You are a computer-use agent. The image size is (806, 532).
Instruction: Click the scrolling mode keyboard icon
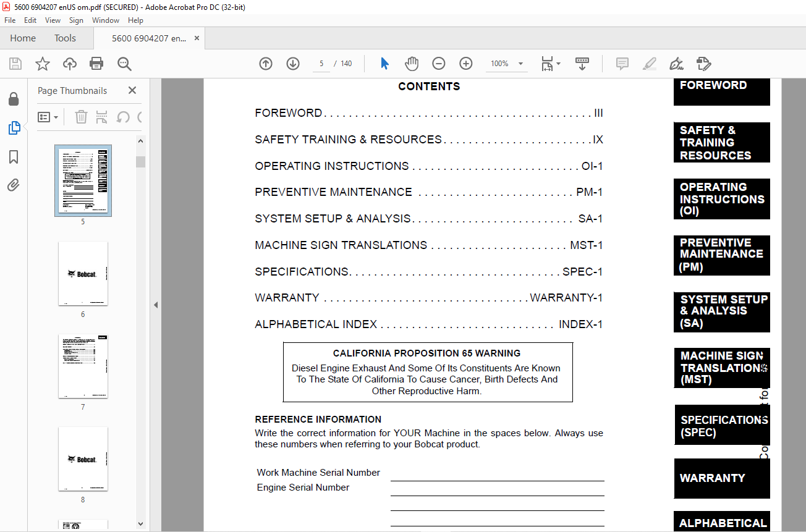582,64
